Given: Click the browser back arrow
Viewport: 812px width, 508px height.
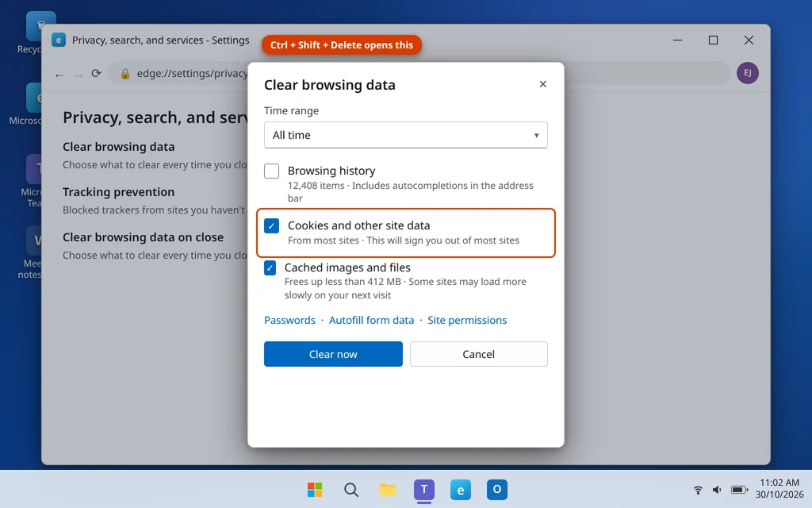Looking at the screenshot, I should click(59, 74).
